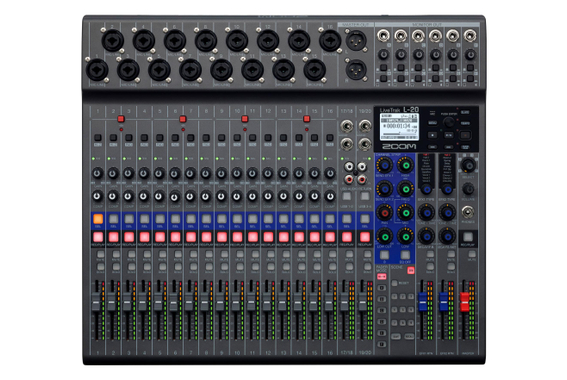Click the LOW CUT knob

(x=385, y=236)
